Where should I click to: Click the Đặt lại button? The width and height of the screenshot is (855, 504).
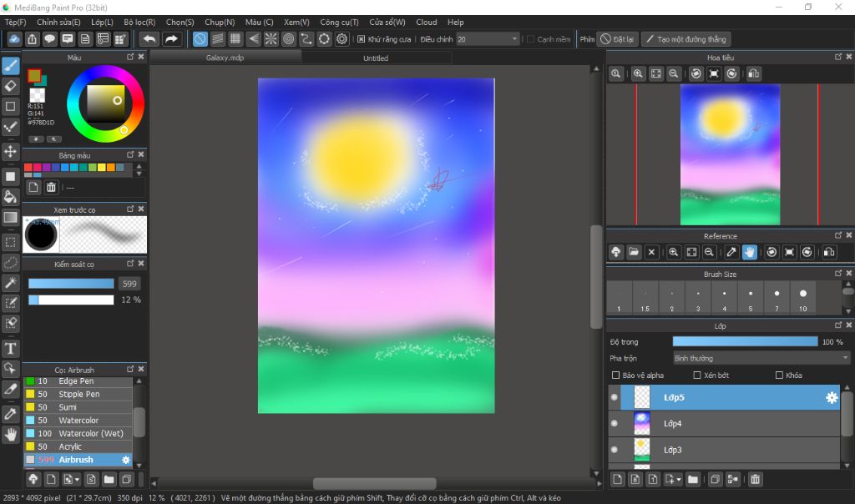tap(617, 39)
